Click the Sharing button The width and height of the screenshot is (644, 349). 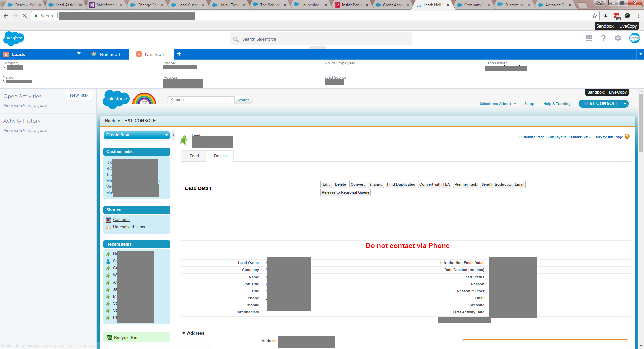point(376,184)
